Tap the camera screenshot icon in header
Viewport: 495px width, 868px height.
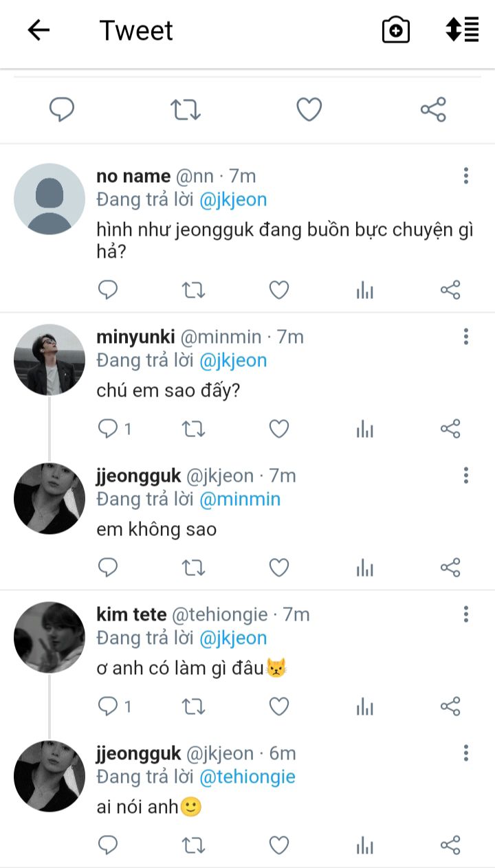tap(396, 30)
